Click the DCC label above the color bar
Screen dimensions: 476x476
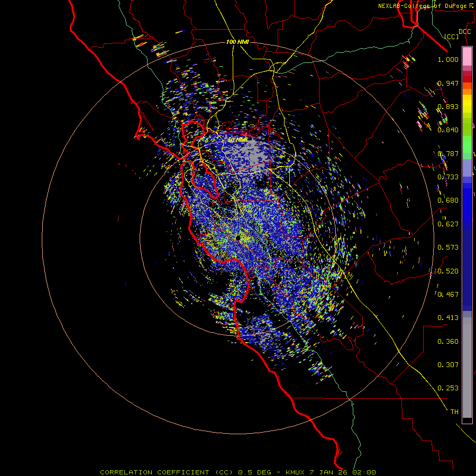coord(464,32)
